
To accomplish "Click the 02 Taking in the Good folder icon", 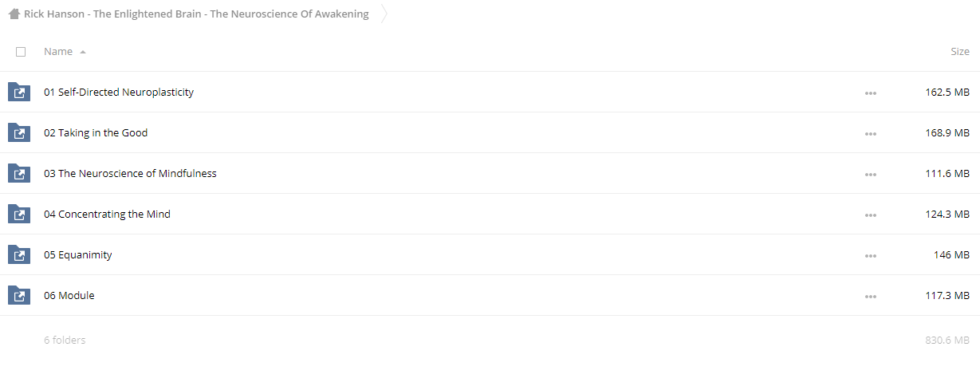I will [19, 132].
